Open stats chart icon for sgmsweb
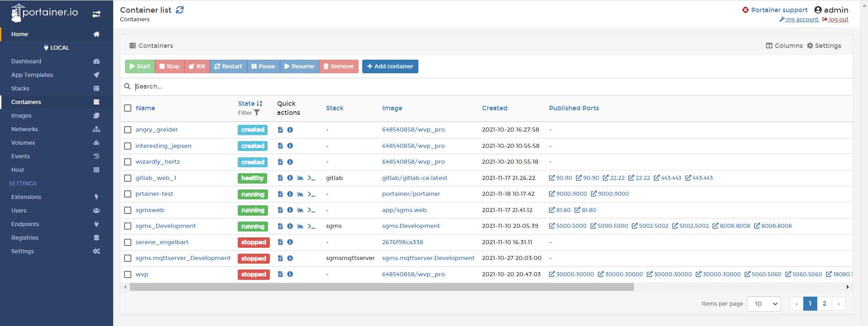The height and width of the screenshot is (326, 868). point(300,210)
